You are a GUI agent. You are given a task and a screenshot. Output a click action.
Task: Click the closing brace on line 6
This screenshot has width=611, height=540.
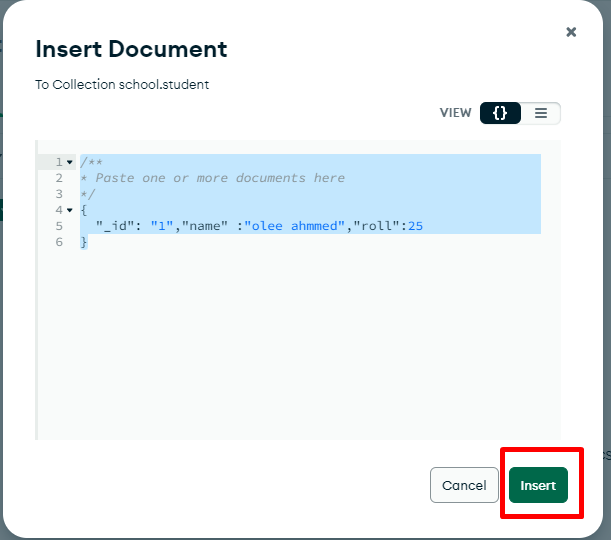84,242
